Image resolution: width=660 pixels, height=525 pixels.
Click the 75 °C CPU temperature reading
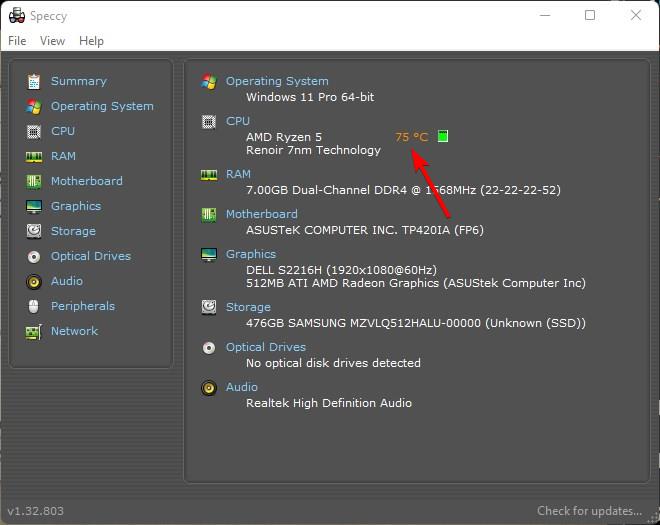411,136
